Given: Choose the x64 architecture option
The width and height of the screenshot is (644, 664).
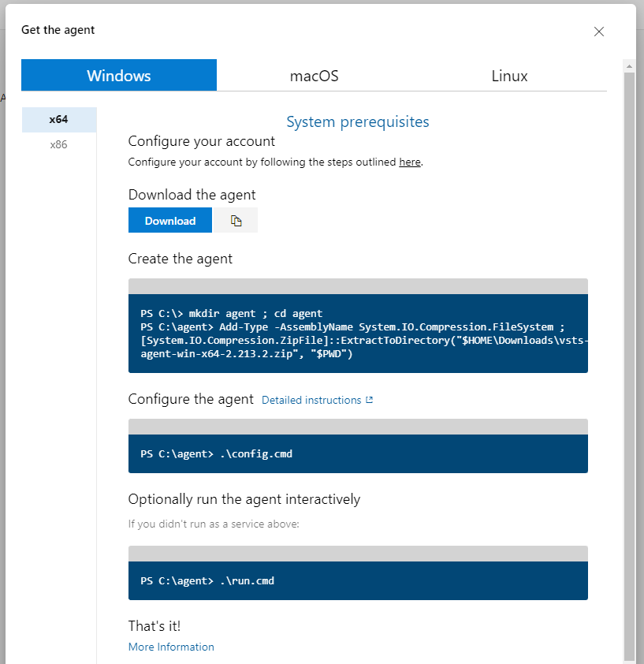Looking at the screenshot, I should tap(58, 120).
